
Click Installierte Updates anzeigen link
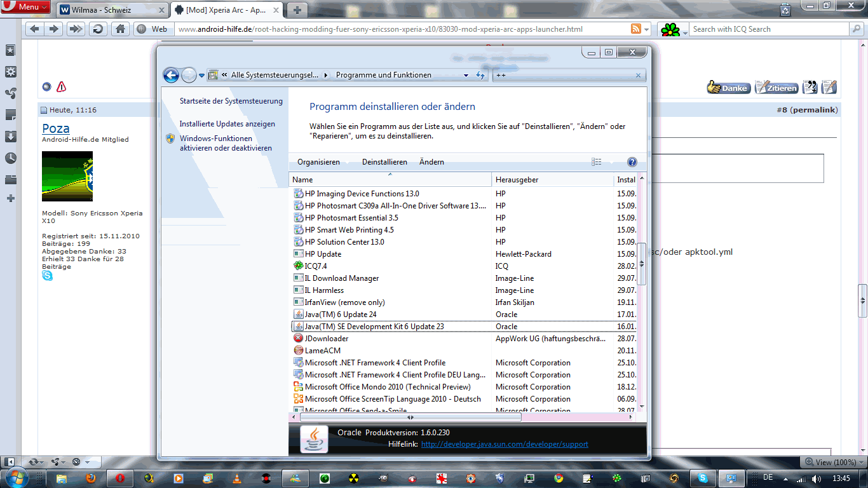[227, 124]
